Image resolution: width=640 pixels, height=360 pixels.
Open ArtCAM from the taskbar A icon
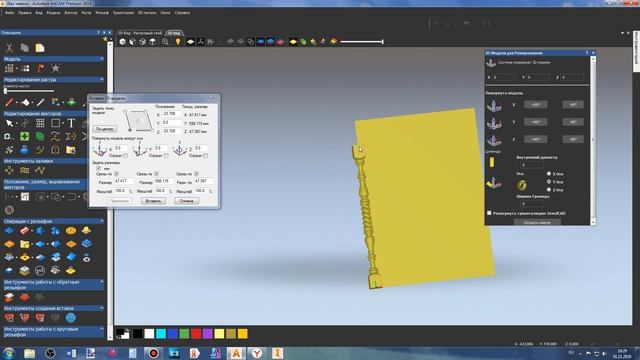click(x=236, y=353)
